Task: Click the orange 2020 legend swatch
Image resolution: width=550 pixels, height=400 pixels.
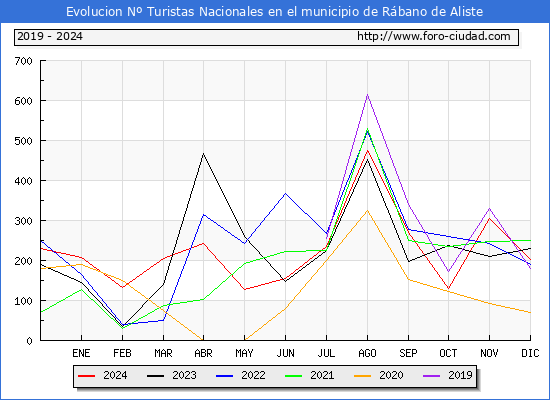Action: click(x=362, y=376)
